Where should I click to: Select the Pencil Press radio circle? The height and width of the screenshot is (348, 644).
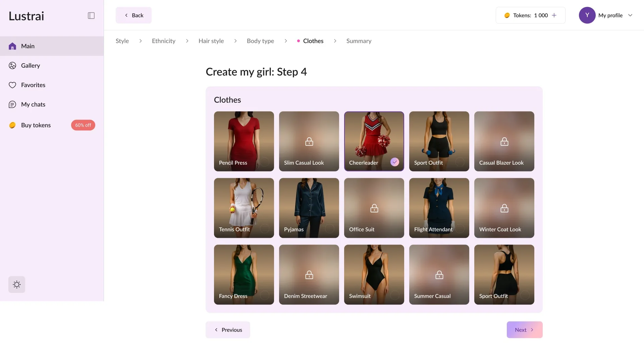[265, 162]
